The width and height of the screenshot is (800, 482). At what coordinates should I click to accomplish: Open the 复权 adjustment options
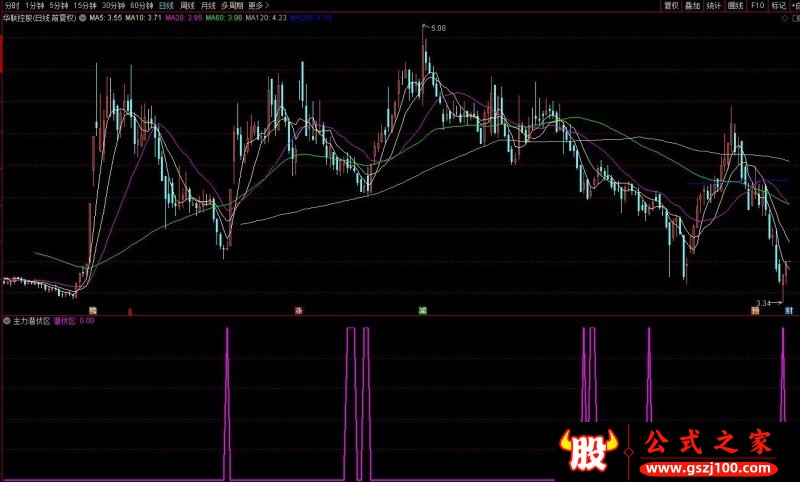[x=672, y=5]
